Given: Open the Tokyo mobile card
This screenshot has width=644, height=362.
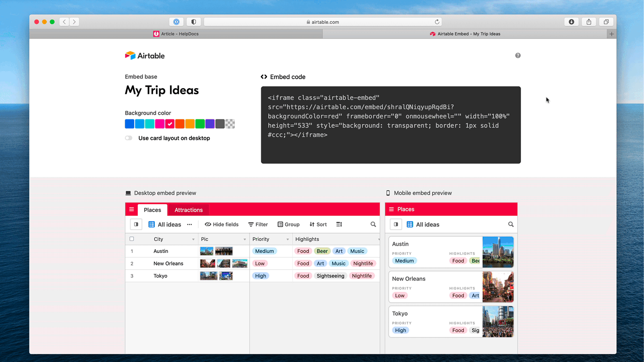Looking at the screenshot, I should tap(451, 322).
